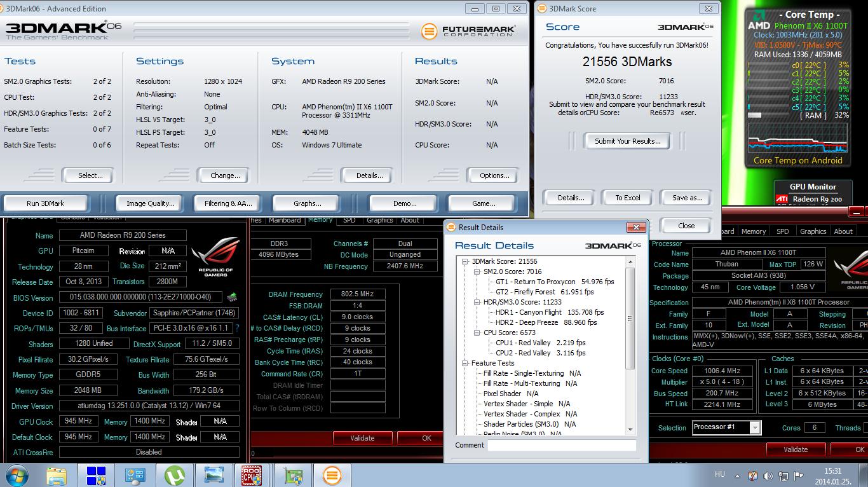Open About tab in left CPU-Z window
Viewport: 868px width, 487px height.
point(410,220)
